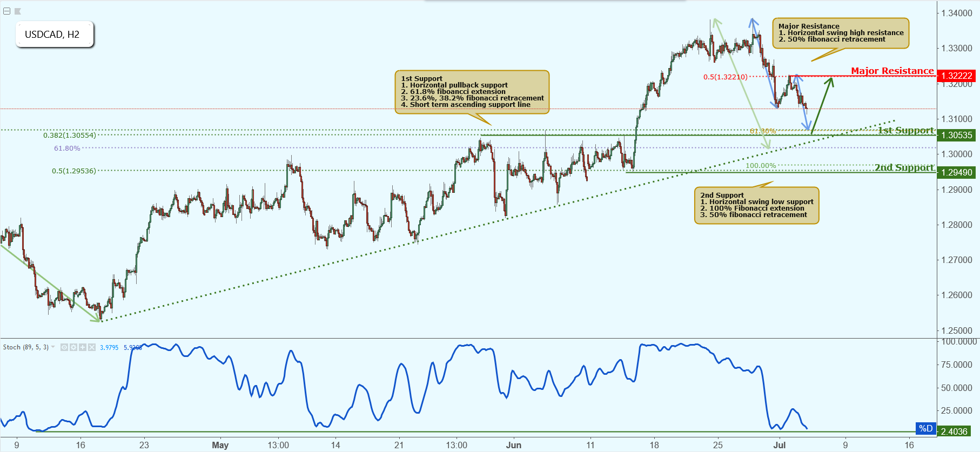980x452 pixels.
Task: Click the Jun label on the time axis
Action: tap(514, 445)
